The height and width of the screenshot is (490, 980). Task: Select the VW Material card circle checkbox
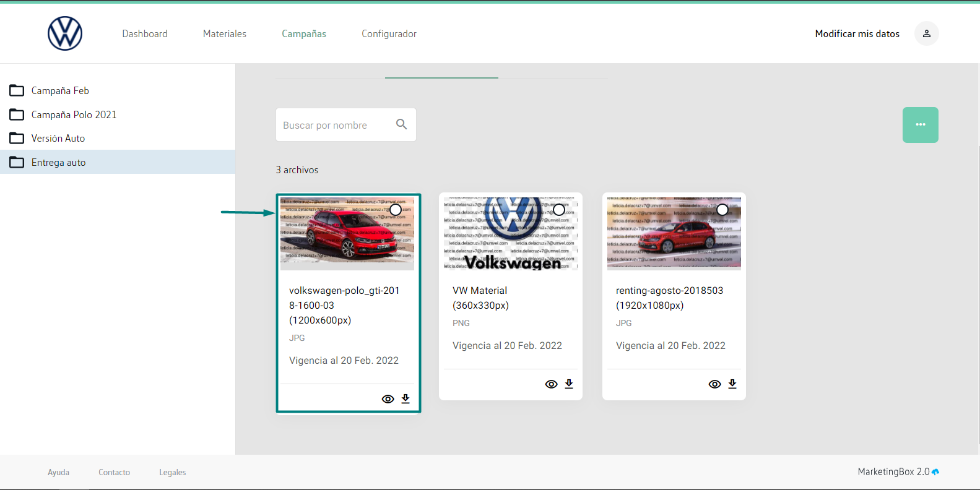coord(559,210)
